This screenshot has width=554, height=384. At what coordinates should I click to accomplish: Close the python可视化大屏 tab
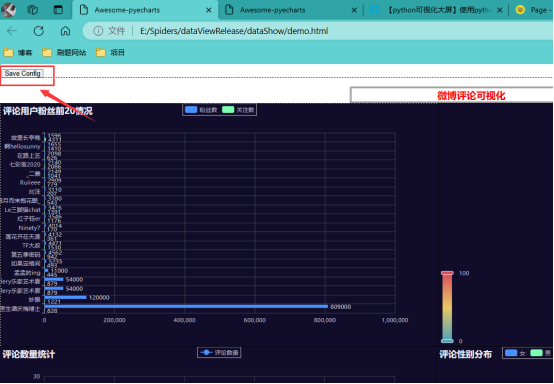click(500, 10)
